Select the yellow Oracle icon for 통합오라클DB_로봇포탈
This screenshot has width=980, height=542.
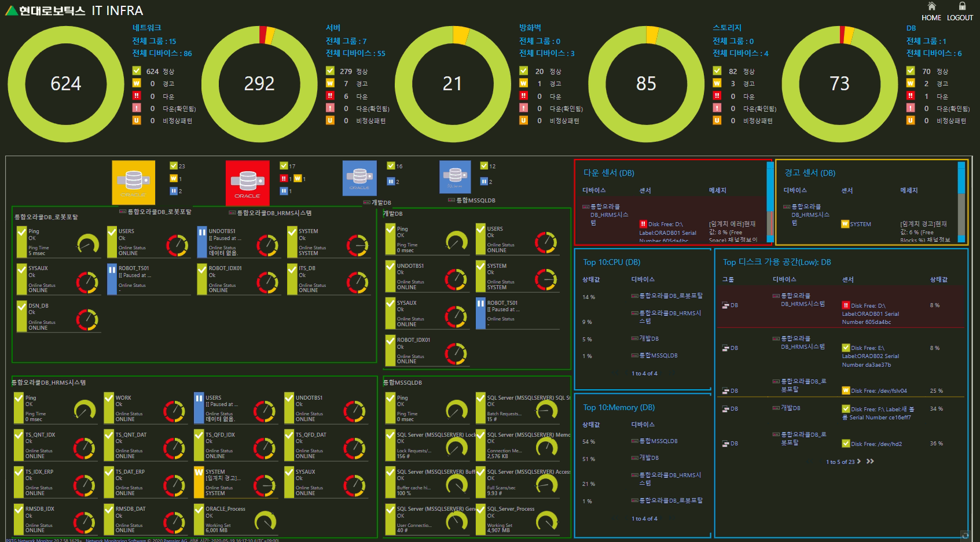[x=133, y=181]
